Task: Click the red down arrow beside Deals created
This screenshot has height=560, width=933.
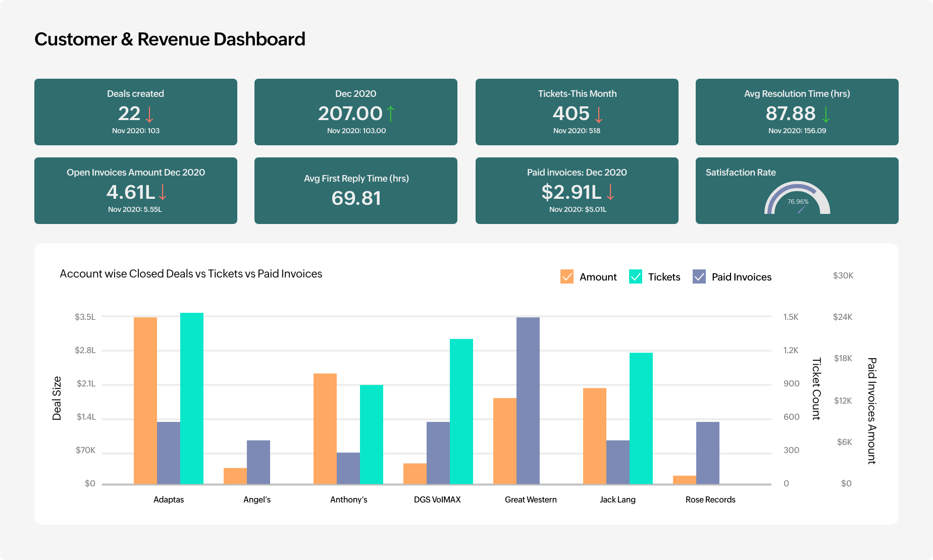Action: (149, 115)
